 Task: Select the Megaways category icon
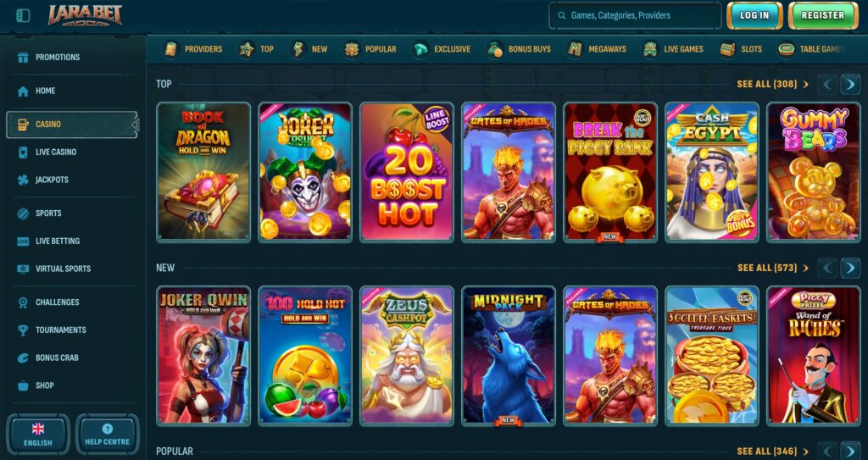tap(576, 49)
